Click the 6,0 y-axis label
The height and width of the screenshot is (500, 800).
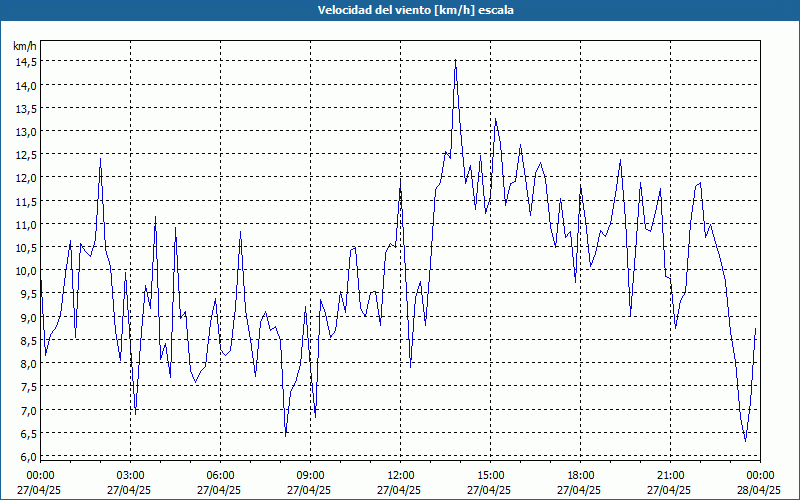click(x=29, y=457)
